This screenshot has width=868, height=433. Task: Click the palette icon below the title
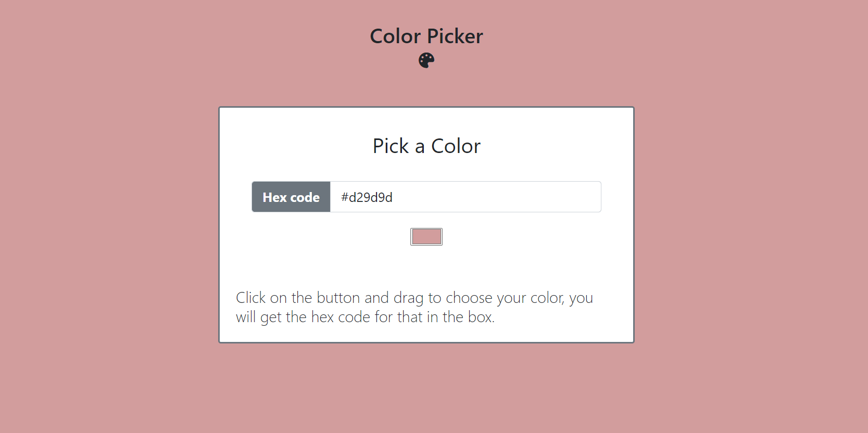pyautogui.click(x=426, y=60)
